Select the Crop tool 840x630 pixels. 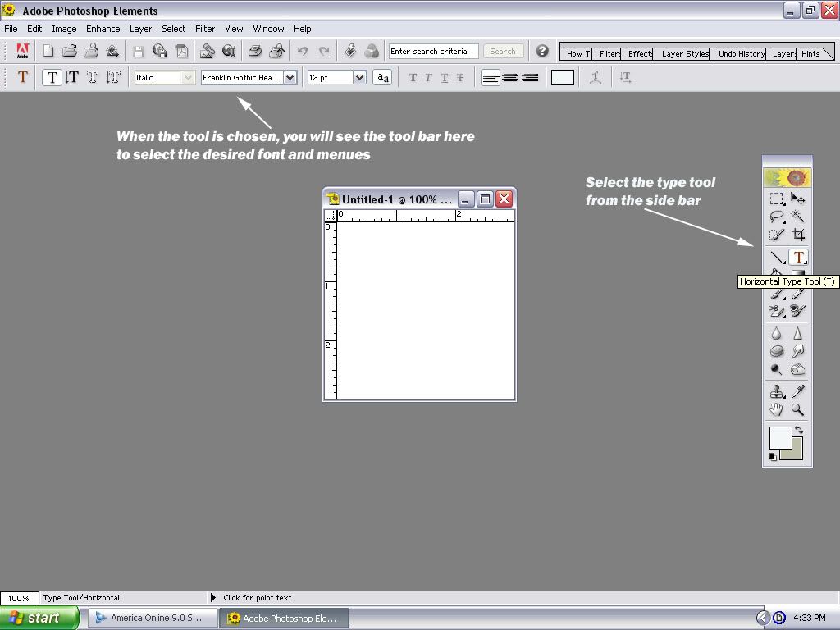798,235
